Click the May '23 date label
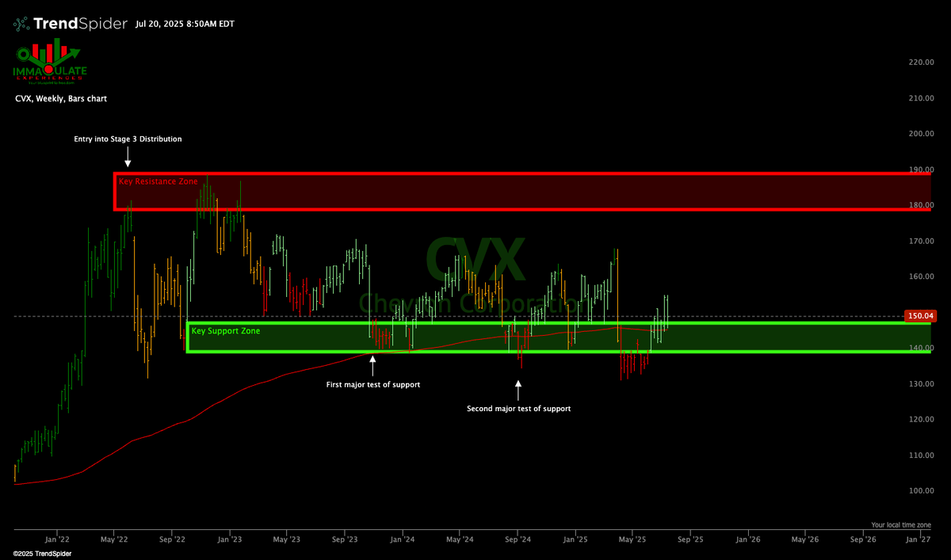951x560 pixels. 286,539
